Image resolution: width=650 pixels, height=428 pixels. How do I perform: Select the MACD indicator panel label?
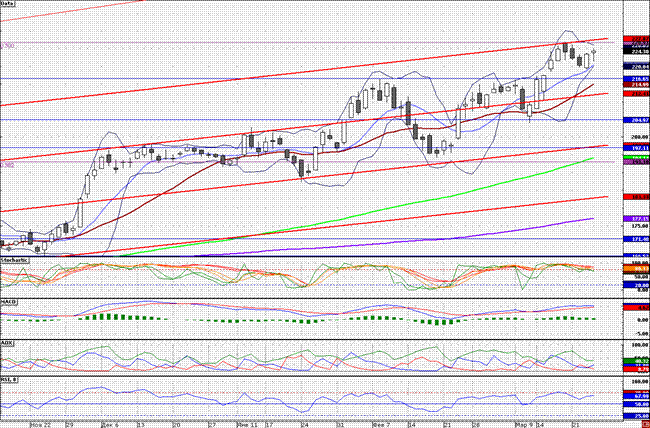9,300
